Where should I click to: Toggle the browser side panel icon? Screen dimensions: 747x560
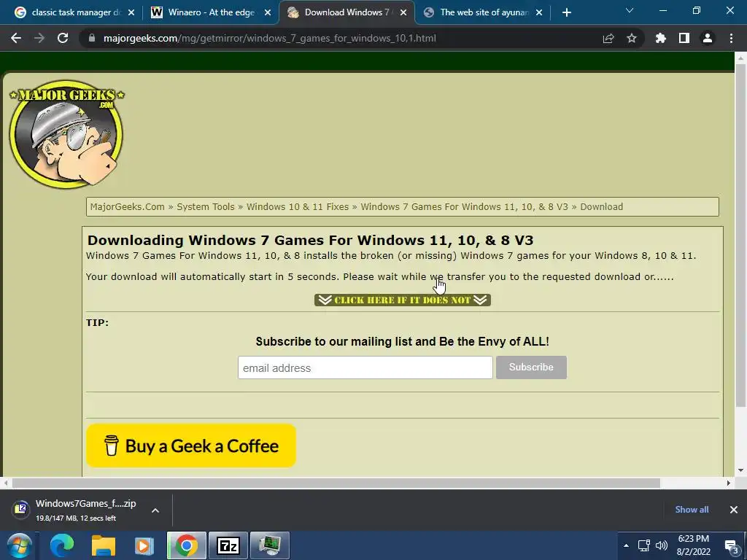pyautogui.click(x=684, y=38)
